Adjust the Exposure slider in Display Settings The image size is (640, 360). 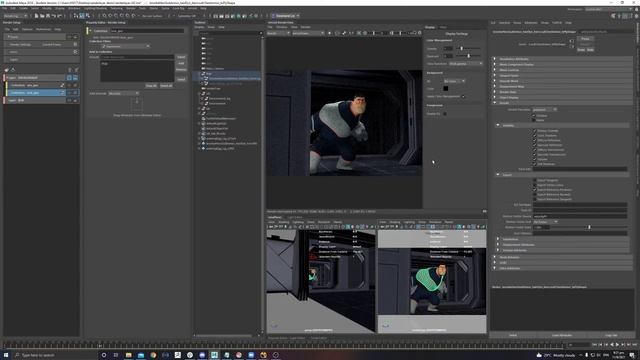click(x=469, y=56)
